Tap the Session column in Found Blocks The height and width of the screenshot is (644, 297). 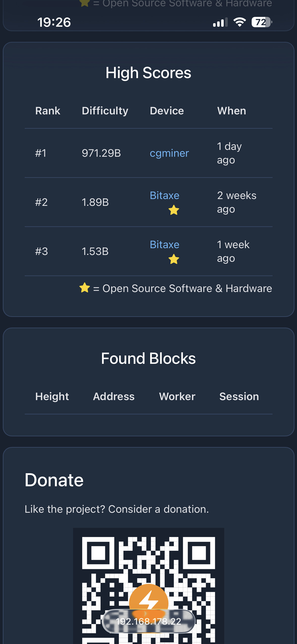pos(239,397)
